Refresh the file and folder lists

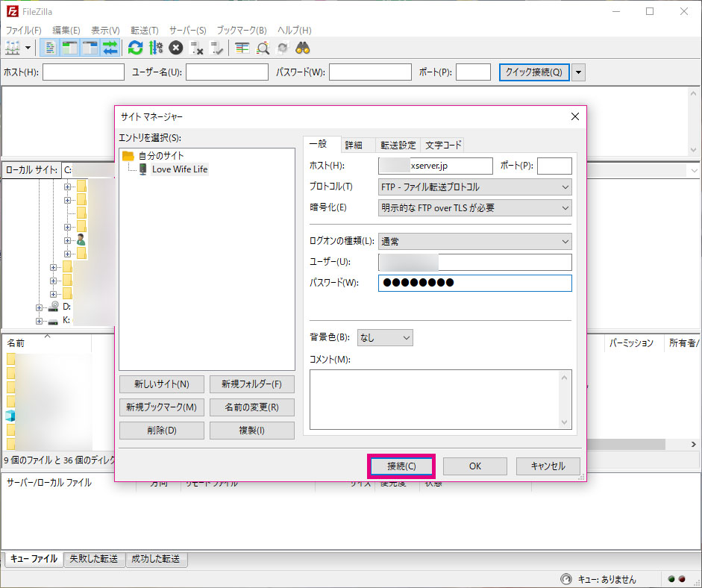click(x=135, y=47)
